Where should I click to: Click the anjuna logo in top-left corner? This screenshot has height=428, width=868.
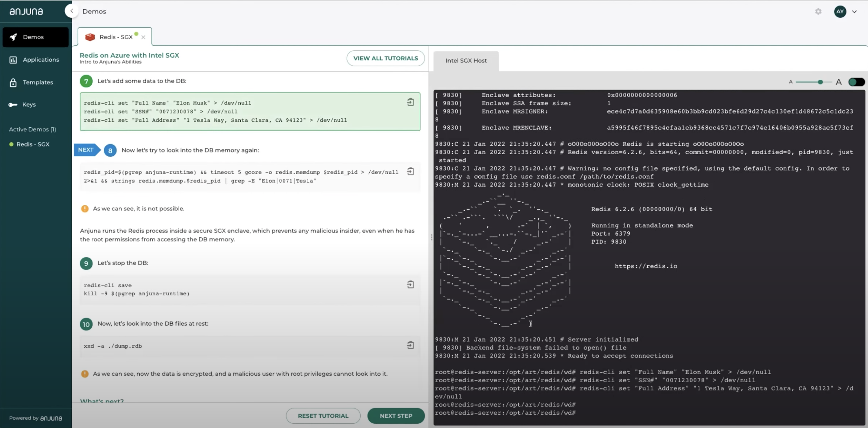click(26, 11)
